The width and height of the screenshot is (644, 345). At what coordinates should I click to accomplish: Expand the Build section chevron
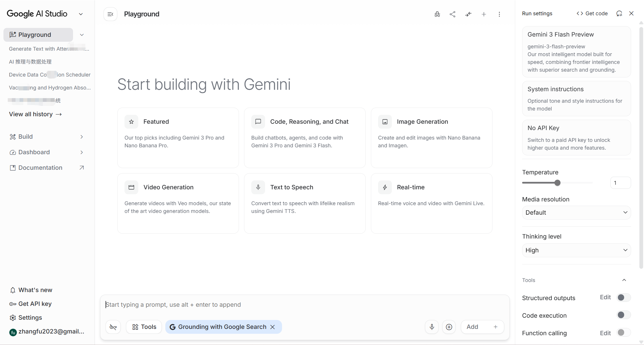coord(82,137)
